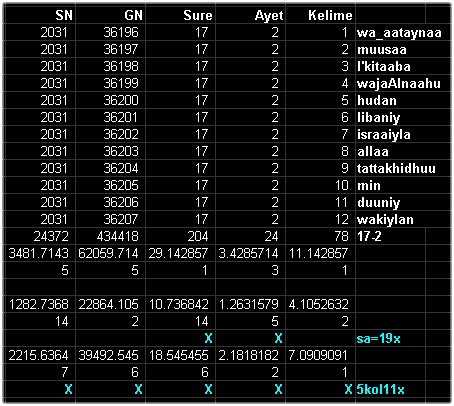Viewport: 454px width, 406px height.
Task: Select the cyan sa=19x cell
Action: [390, 339]
